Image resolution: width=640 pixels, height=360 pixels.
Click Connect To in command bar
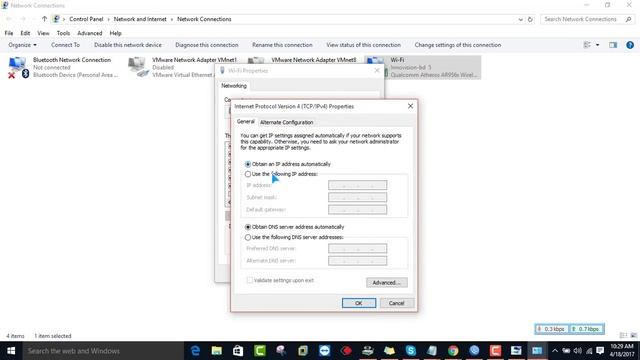[65, 45]
